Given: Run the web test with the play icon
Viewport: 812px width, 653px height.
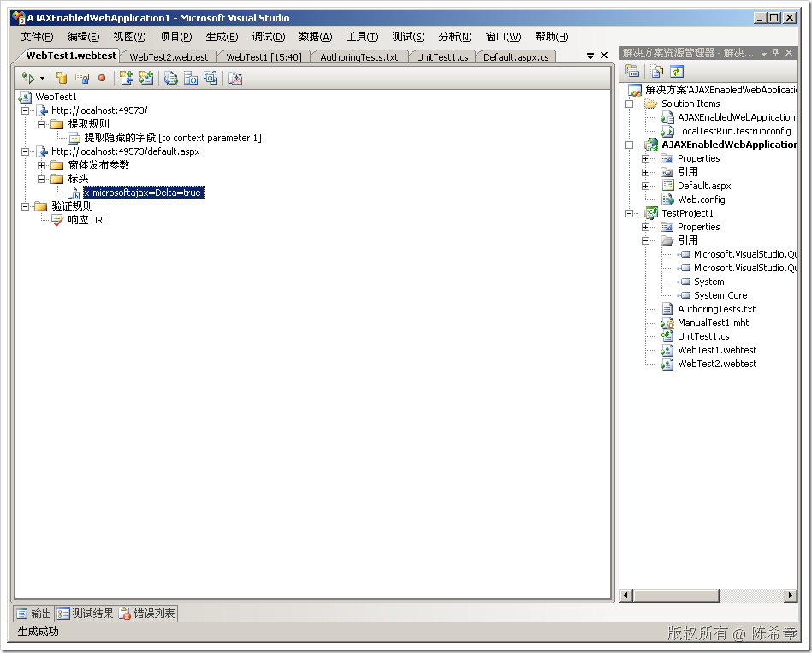Looking at the screenshot, I should coord(28,78).
